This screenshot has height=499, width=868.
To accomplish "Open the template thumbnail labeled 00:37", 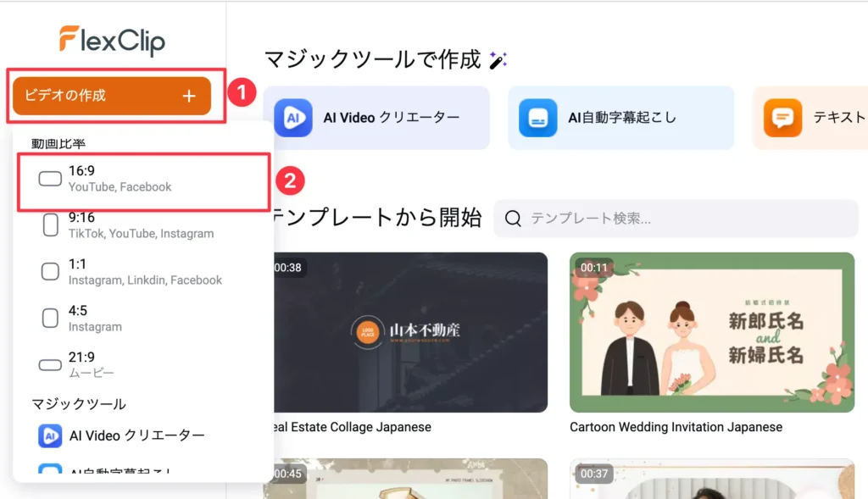I will coord(711,479).
